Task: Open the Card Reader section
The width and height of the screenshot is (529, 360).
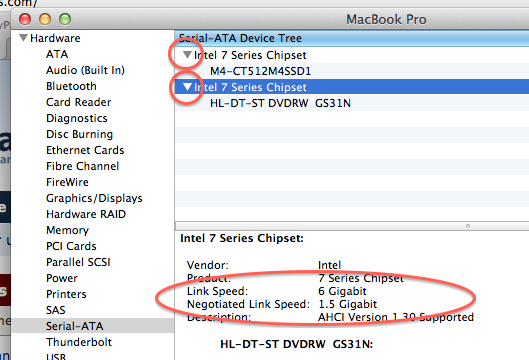Action: click(x=79, y=102)
